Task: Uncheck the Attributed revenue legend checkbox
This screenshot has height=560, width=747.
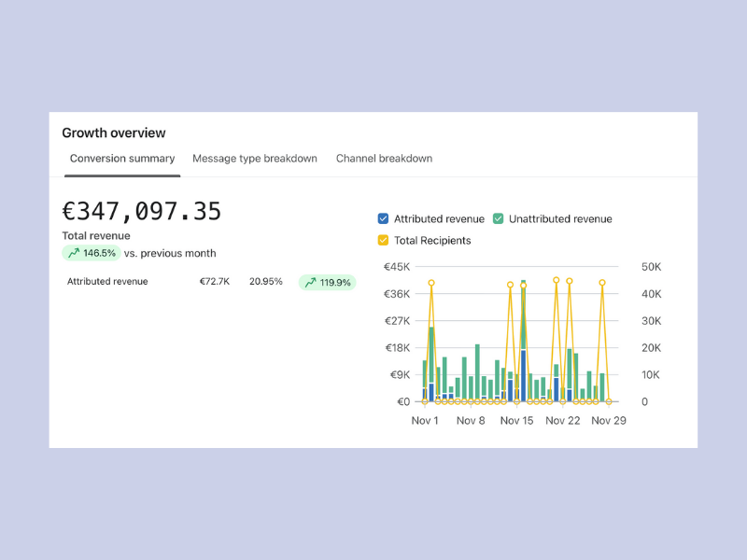Action: pos(383,218)
